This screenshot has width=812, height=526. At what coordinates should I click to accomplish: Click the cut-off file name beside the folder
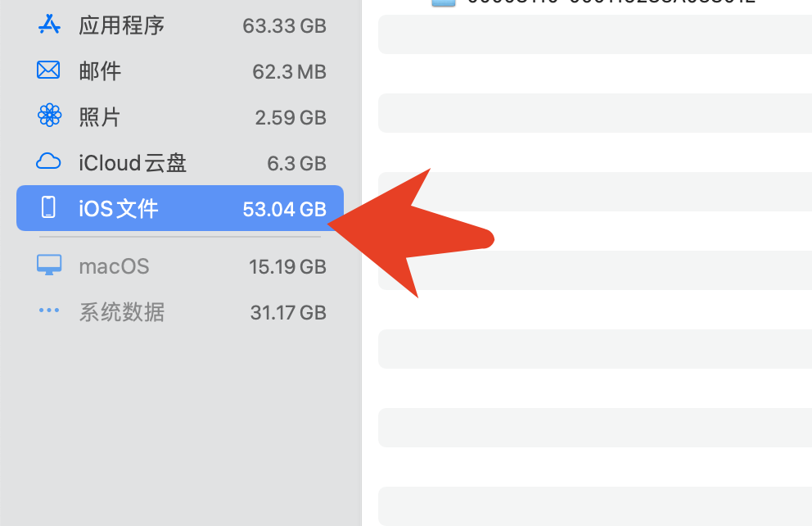tap(611, 2)
